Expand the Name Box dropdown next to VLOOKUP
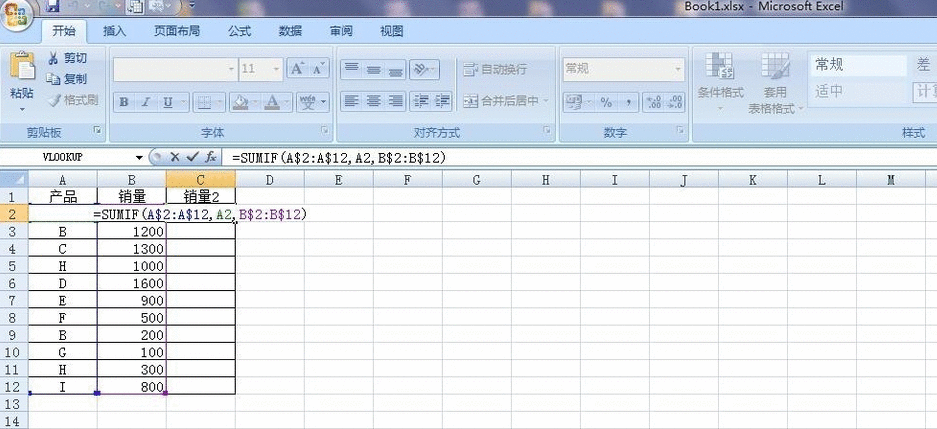The height and width of the screenshot is (429, 937). (139, 158)
